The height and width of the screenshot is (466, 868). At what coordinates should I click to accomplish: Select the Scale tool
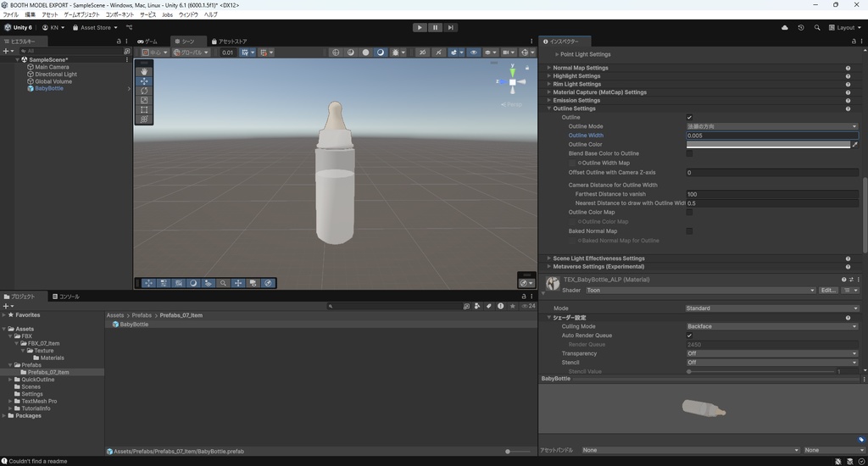144,100
